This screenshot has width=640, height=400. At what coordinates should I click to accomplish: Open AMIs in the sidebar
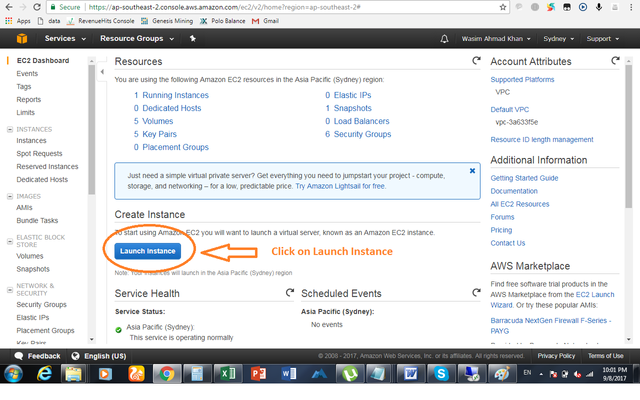[24, 207]
